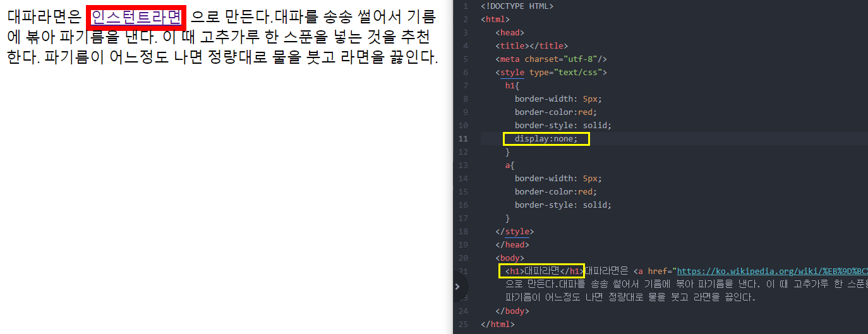Image resolution: width=868 pixels, height=334 pixels.
Task: Click the line 9 border-color:red;
Action: pyautogui.click(x=555, y=112)
